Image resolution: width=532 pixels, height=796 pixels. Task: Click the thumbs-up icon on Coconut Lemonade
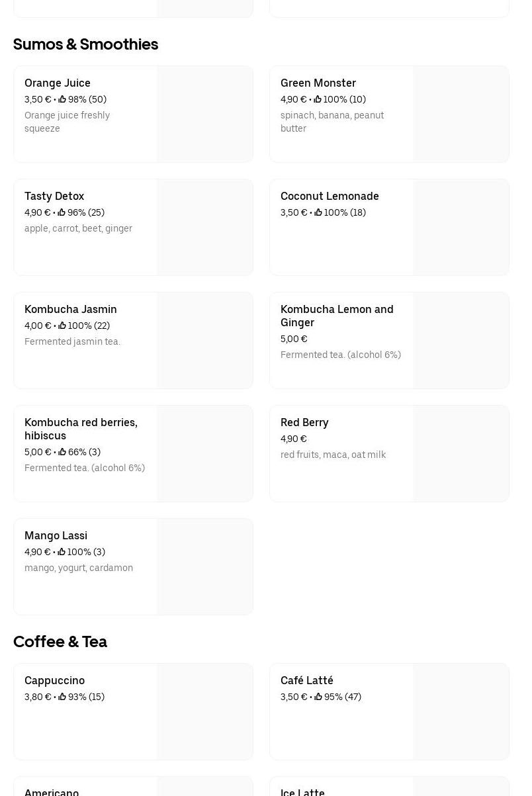pyautogui.click(x=318, y=212)
